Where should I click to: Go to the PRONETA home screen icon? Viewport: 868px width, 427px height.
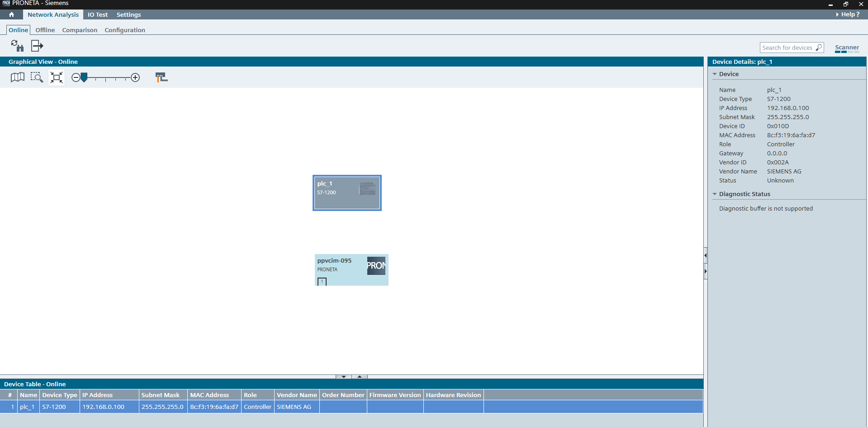tap(12, 14)
